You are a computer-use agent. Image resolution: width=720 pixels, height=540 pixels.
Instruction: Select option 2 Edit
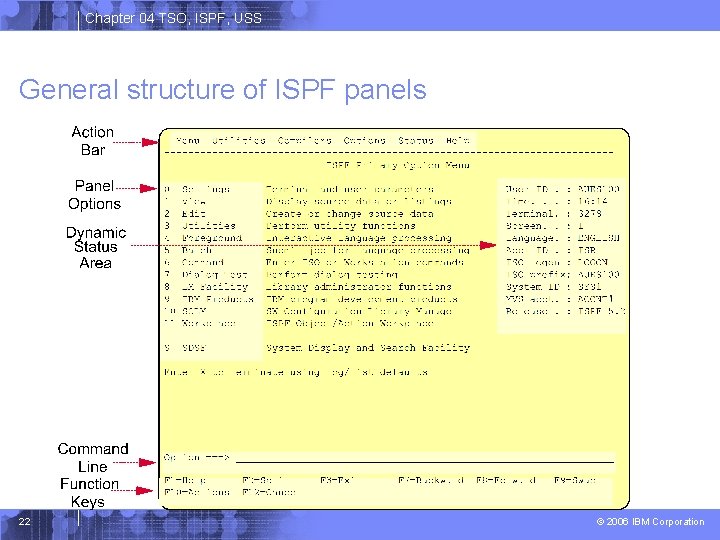tap(186, 214)
